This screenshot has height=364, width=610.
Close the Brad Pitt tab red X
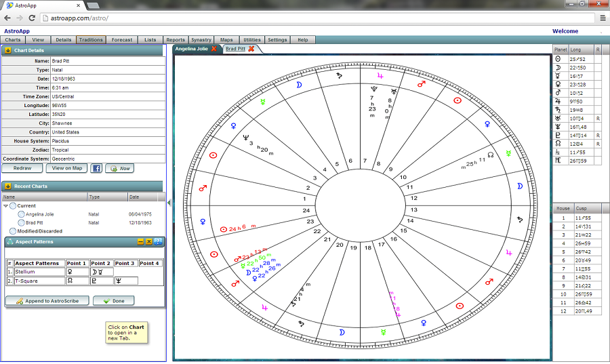(x=251, y=49)
